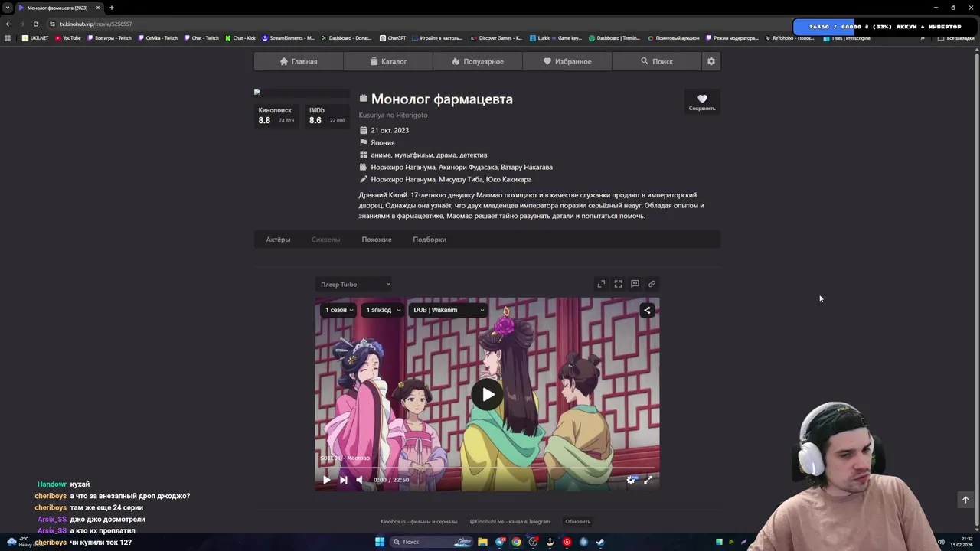This screenshot has height=551, width=980.
Task: Click the expand player size icon
Action: coord(601,284)
